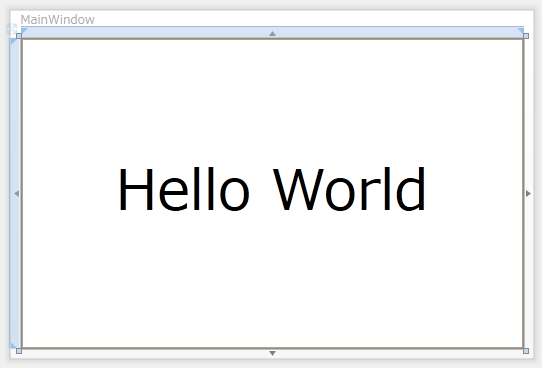Click the MainWindow title label
Screen dimensions: 542x368
[x=57, y=20]
